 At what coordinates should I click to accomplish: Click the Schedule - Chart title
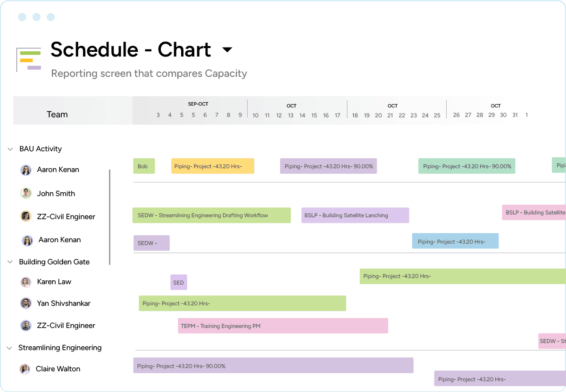point(130,49)
